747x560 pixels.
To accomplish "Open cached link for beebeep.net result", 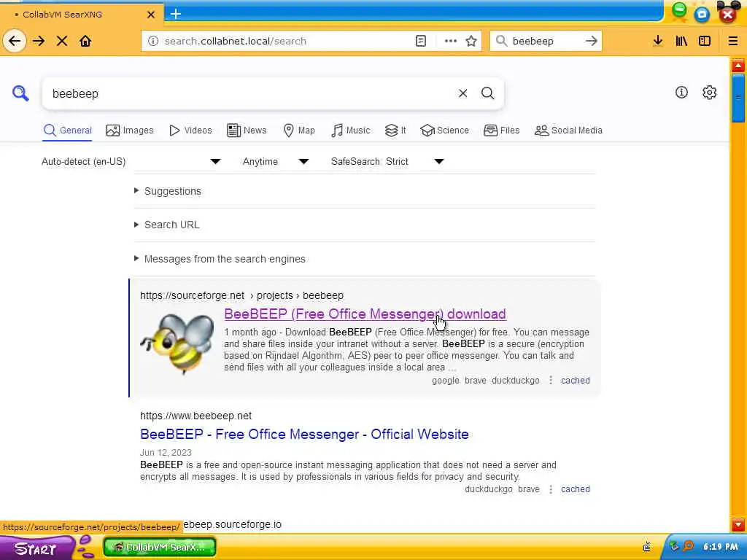I will pos(575,489).
